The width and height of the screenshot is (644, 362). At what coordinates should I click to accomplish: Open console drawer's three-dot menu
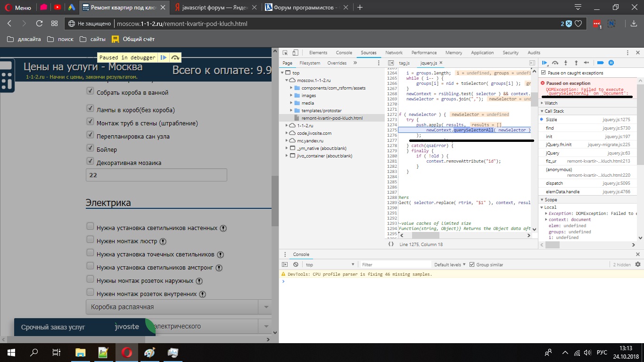pyautogui.click(x=284, y=254)
